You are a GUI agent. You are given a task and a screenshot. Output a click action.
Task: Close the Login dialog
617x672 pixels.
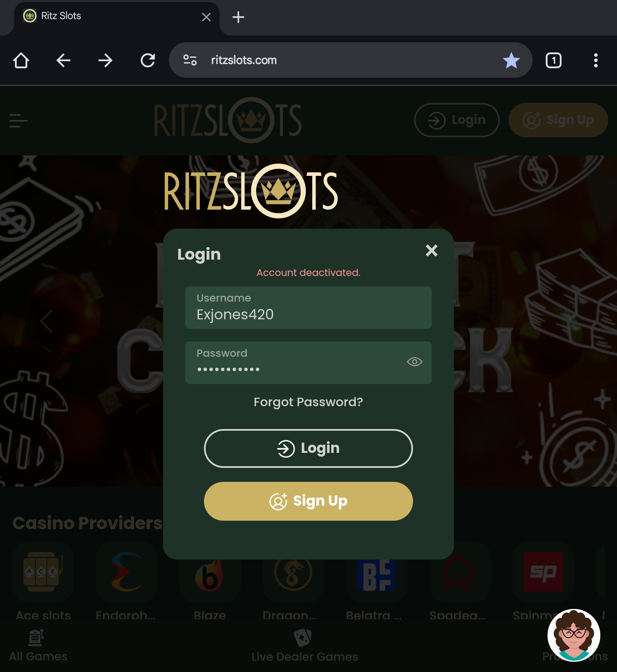431,250
